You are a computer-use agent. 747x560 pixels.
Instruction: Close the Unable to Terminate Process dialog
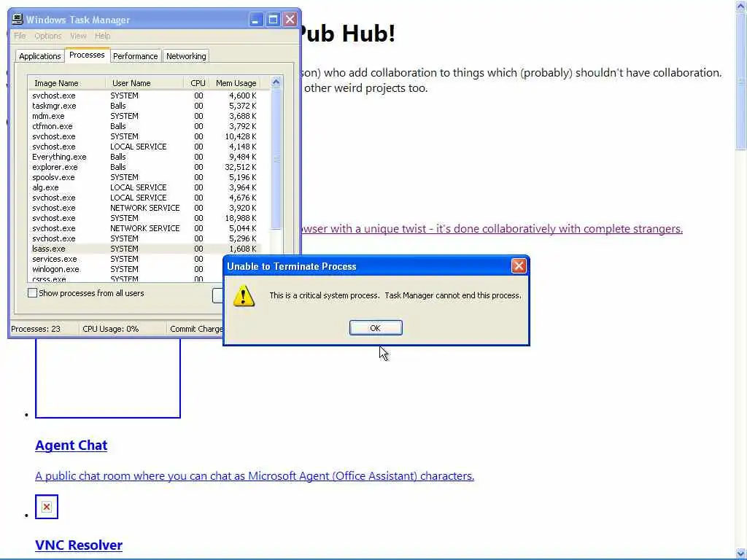[x=519, y=265]
